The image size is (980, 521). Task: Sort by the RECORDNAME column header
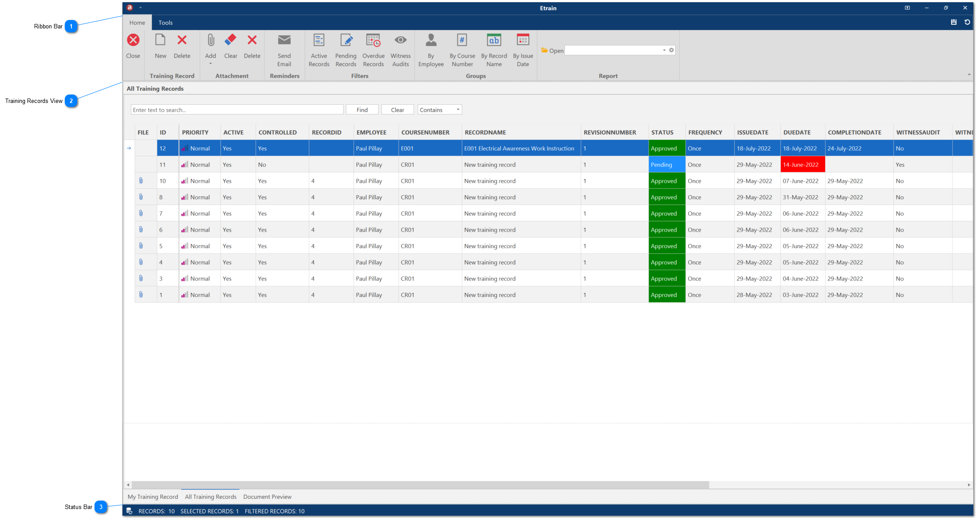click(521, 132)
